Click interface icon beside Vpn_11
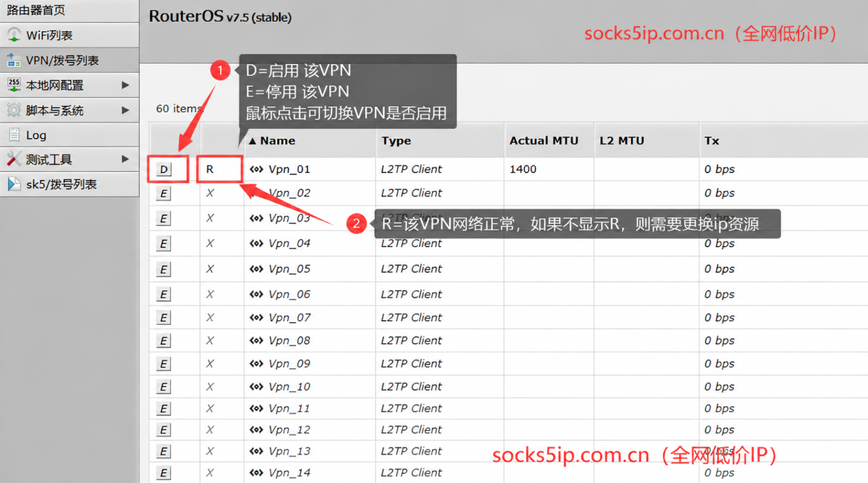The image size is (868, 483). pyautogui.click(x=257, y=408)
